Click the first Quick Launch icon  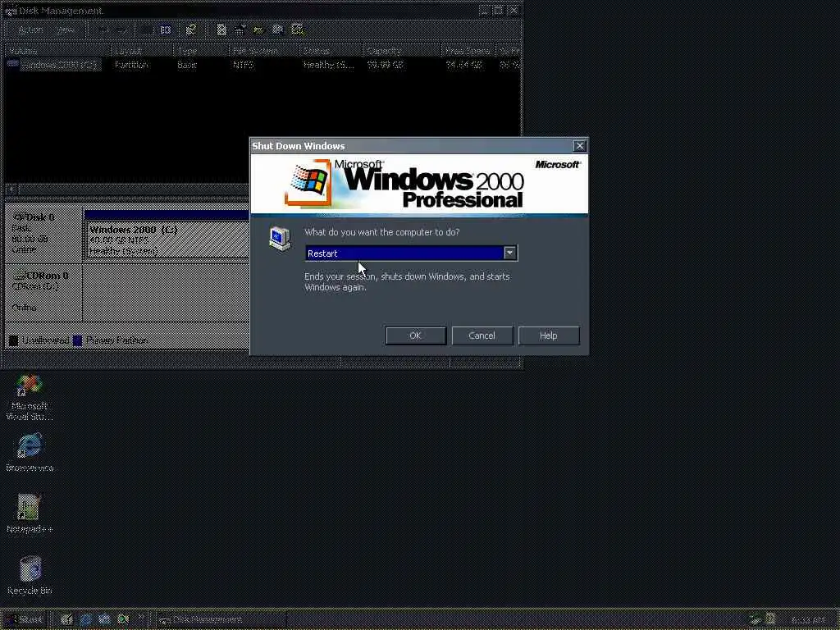coord(66,620)
